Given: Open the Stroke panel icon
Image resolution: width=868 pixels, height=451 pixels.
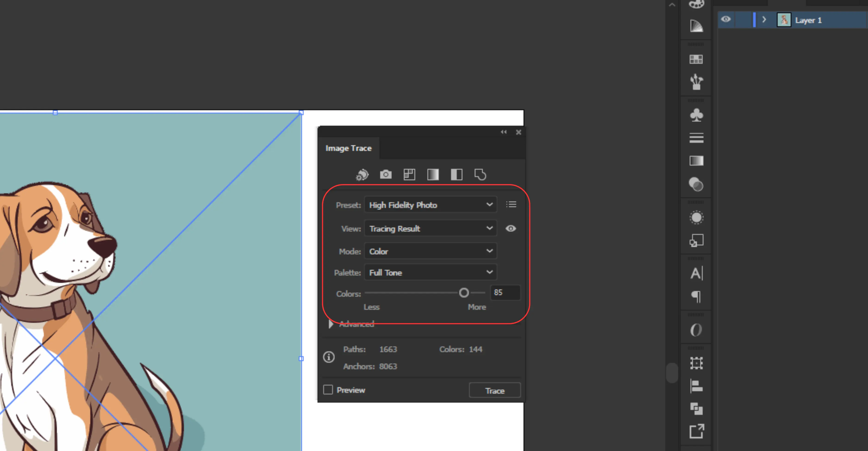Looking at the screenshot, I should pyautogui.click(x=696, y=138).
